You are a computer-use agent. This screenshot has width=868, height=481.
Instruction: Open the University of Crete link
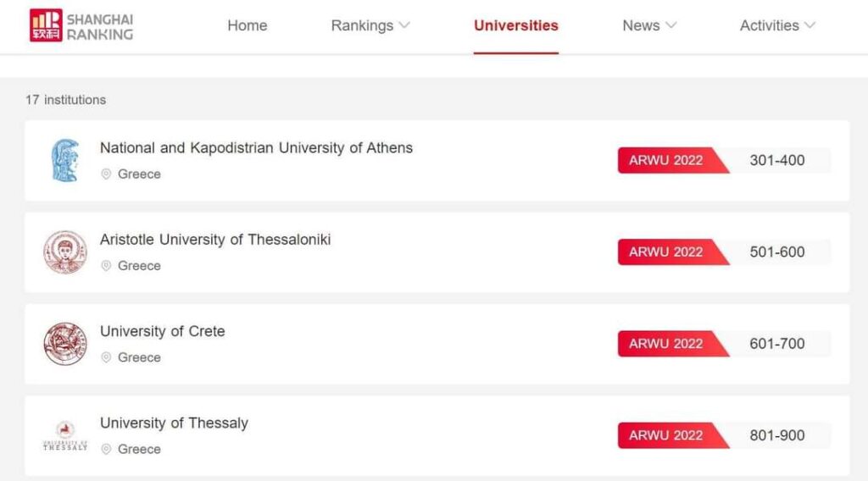163,331
